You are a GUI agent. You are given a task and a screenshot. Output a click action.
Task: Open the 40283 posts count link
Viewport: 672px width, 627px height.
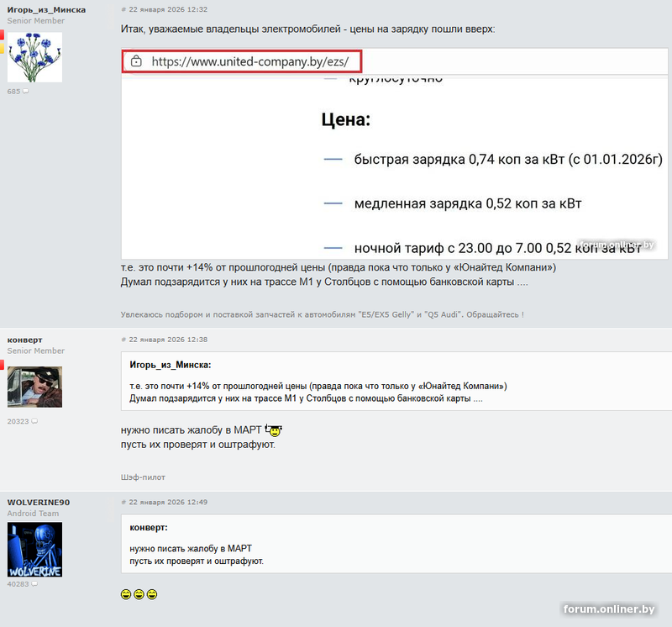point(18,584)
